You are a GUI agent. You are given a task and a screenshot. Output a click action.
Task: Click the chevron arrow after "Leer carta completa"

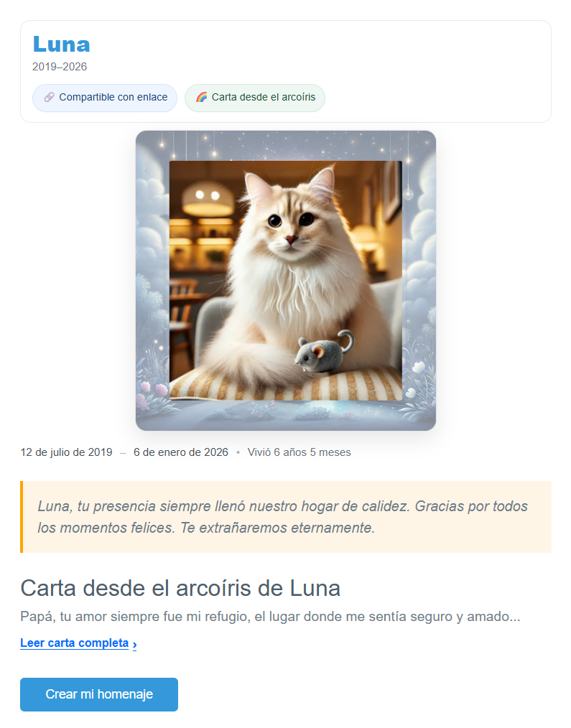pos(135,644)
